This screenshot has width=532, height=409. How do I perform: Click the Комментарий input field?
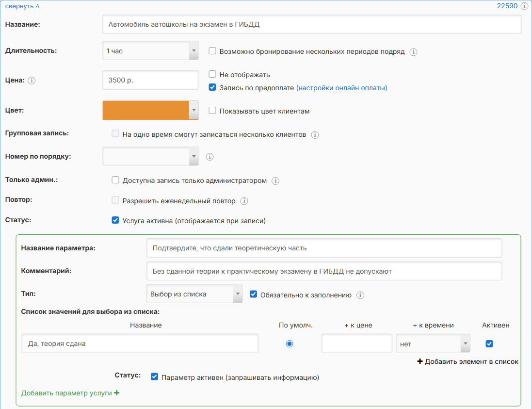coord(324,271)
